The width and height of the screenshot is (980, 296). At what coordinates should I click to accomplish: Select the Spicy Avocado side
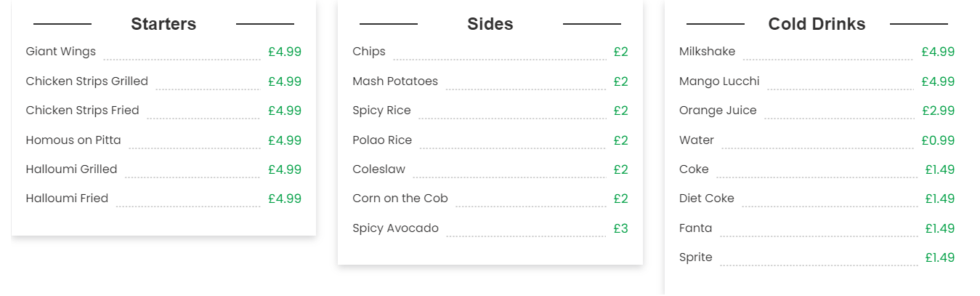coord(395,228)
